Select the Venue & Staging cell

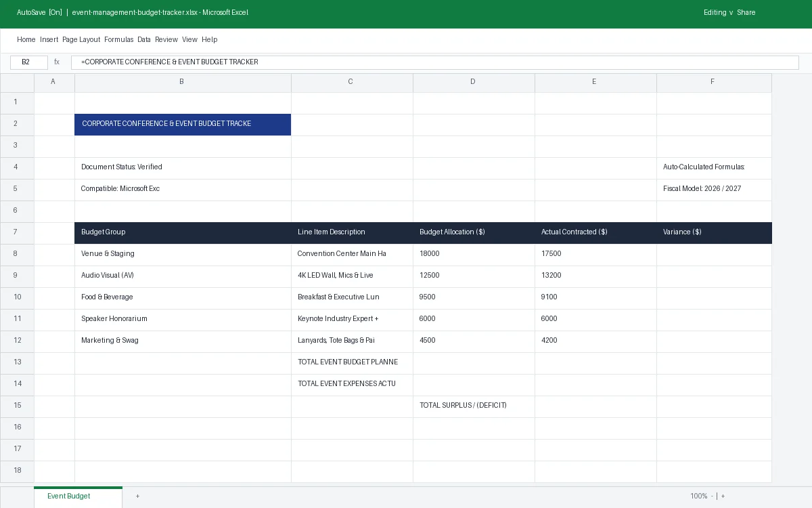coord(183,255)
